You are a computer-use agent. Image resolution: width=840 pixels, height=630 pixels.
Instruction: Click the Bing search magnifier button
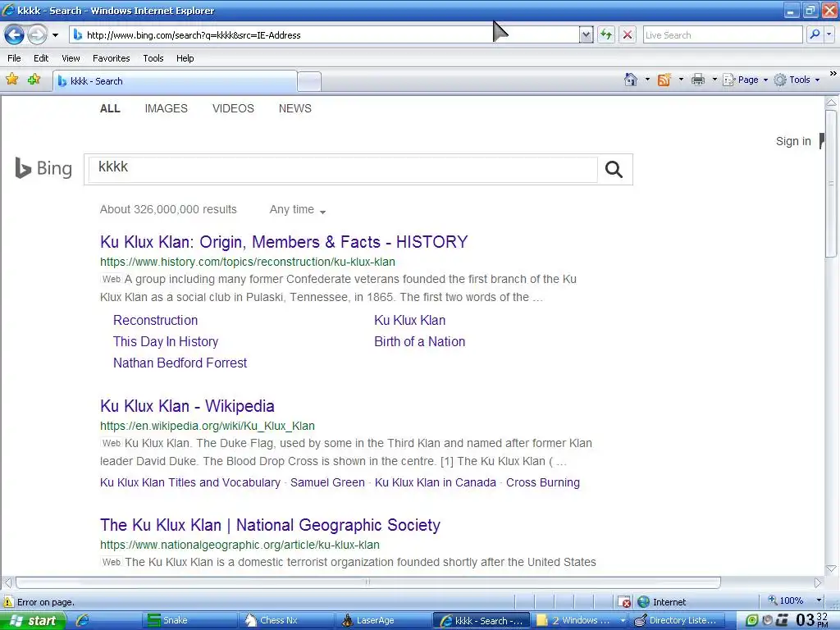pyautogui.click(x=614, y=169)
